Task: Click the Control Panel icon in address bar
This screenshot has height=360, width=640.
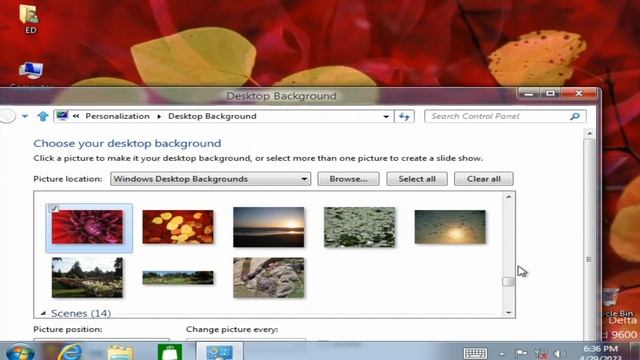Action: [62, 116]
